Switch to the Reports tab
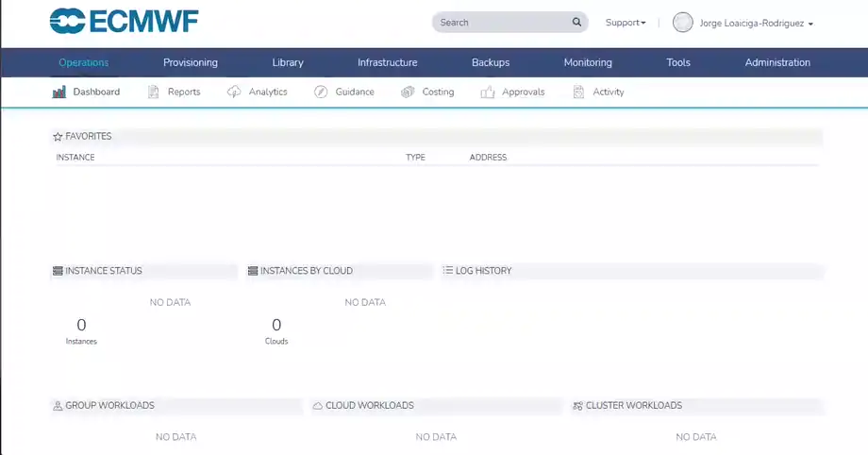The height and width of the screenshot is (455, 868). pos(175,92)
